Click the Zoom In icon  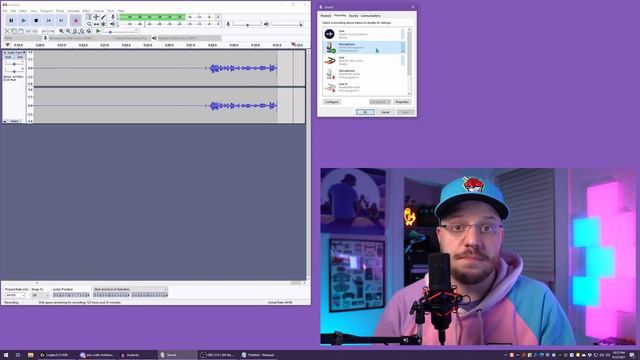pos(62,31)
